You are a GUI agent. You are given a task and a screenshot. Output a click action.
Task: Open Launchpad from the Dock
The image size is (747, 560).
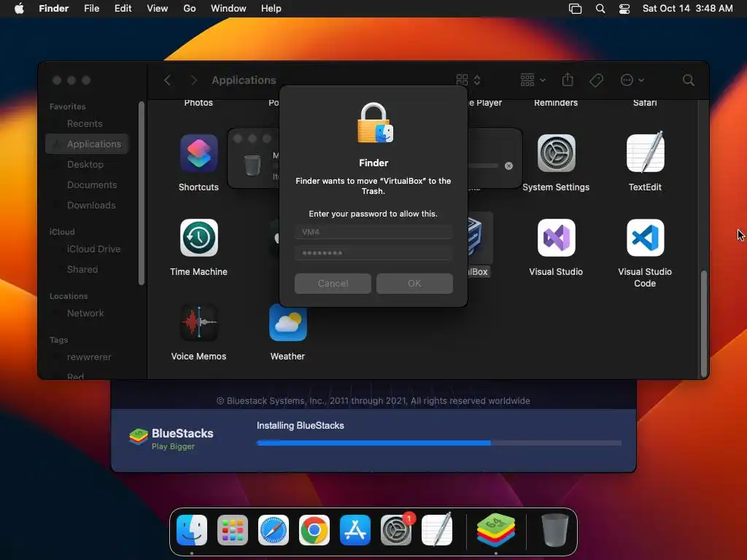point(233,530)
